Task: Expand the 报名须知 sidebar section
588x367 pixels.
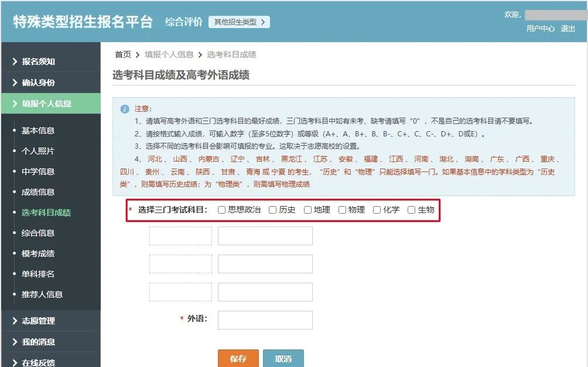Action: click(x=51, y=61)
